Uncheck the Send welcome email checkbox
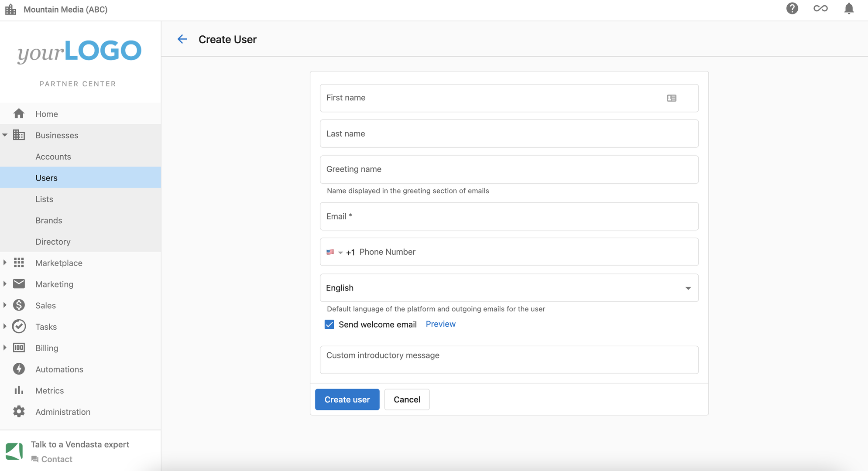The image size is (868, 471). [x=329, y=324]
